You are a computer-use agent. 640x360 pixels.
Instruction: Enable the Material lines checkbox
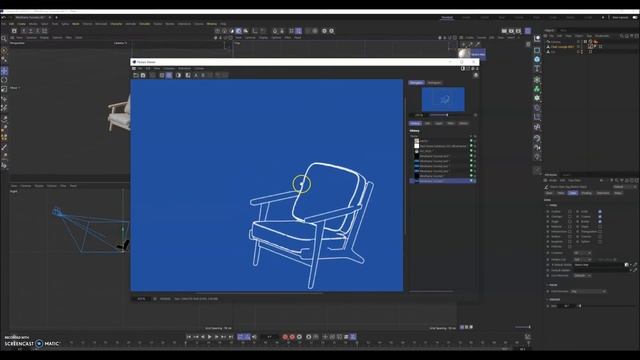click(570, 227)
